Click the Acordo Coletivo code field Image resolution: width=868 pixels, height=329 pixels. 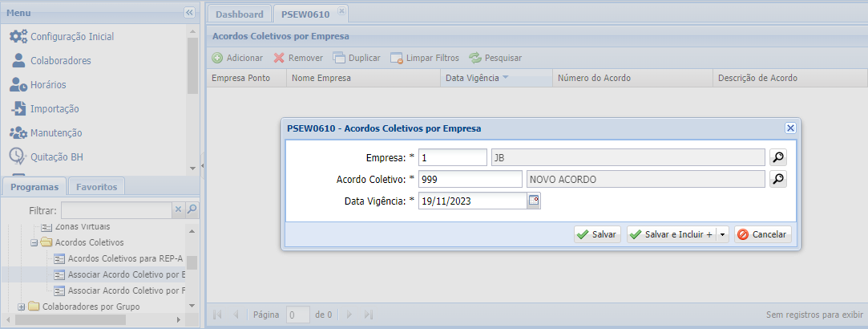pyautogui.click(x=470, y=179)
